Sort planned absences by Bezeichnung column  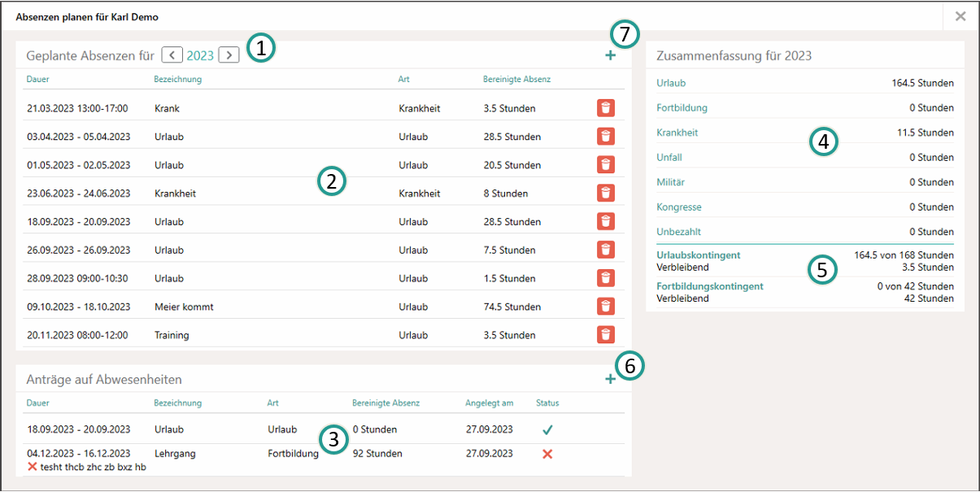(x=178, y=80)
